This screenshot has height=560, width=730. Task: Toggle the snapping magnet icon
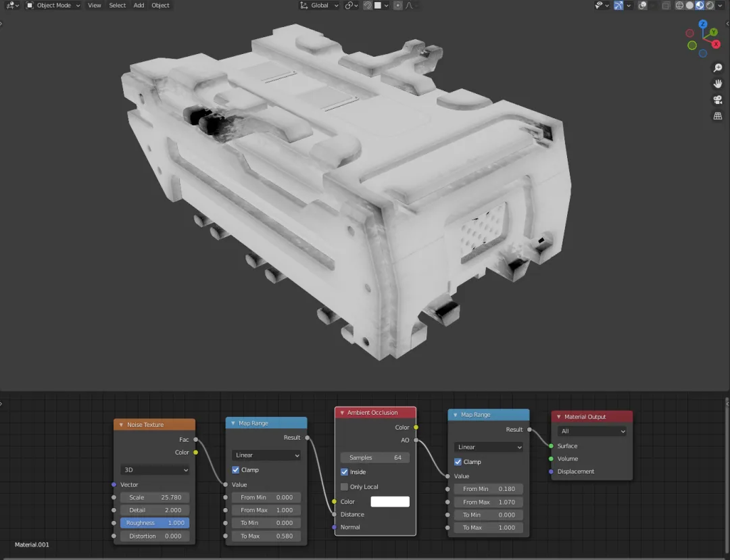click(367, 5)
